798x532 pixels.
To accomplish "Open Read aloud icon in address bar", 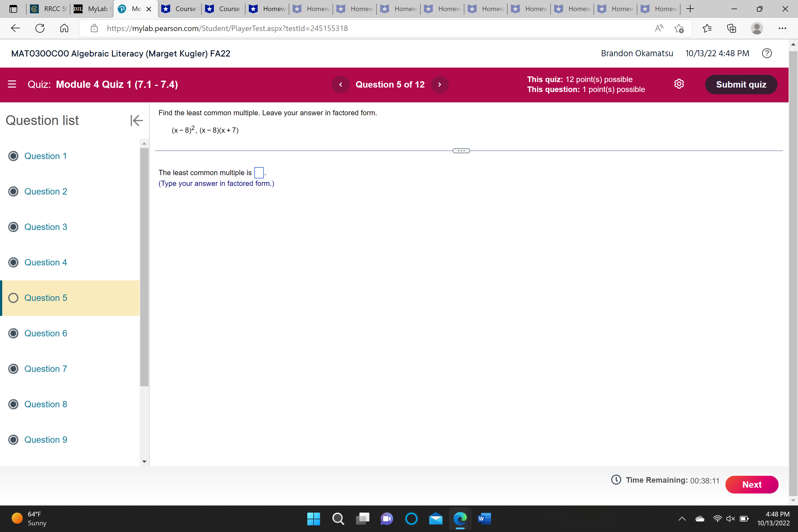I will (659, 28).
